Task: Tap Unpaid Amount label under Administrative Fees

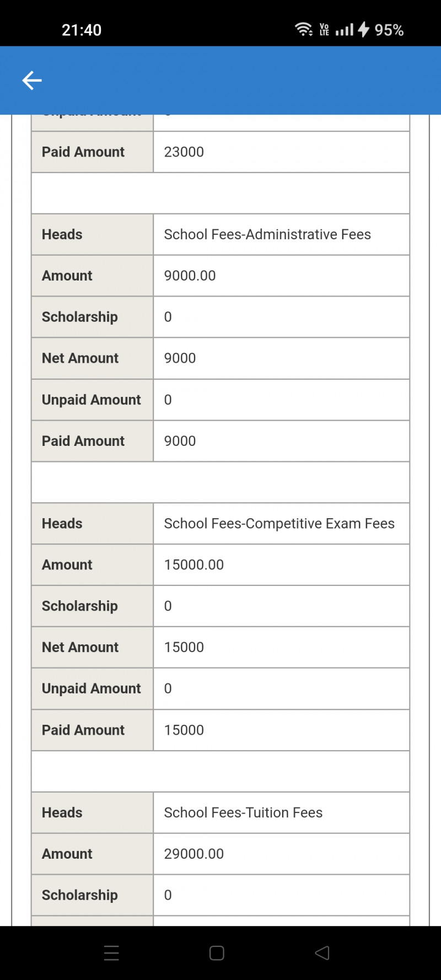Action: (x=92, y=400)
